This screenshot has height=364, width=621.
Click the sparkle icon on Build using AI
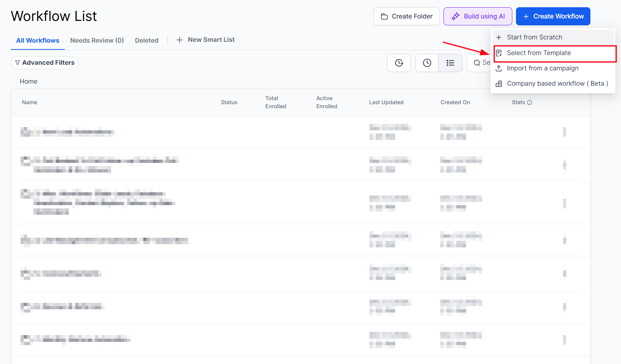point(455,16)
